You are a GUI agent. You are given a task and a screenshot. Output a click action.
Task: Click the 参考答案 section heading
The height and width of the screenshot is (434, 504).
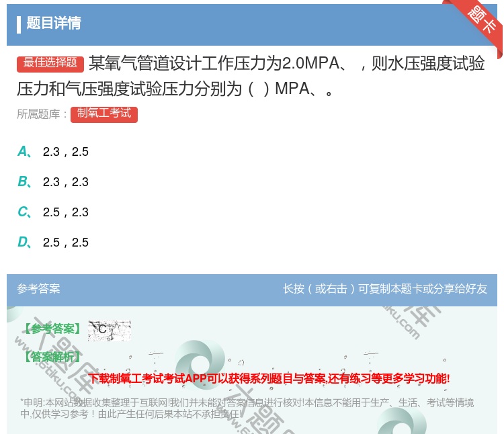tap(38, 288)
